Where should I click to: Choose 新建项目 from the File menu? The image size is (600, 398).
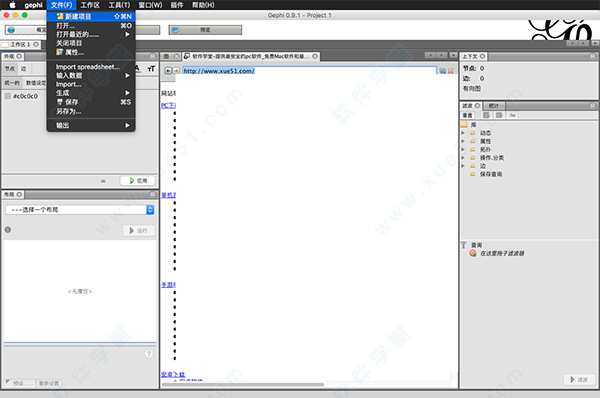click(91, 16)
